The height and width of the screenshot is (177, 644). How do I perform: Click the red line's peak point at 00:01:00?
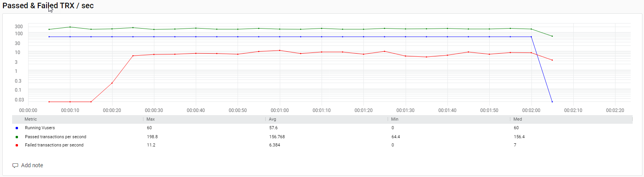coord(280,51)
